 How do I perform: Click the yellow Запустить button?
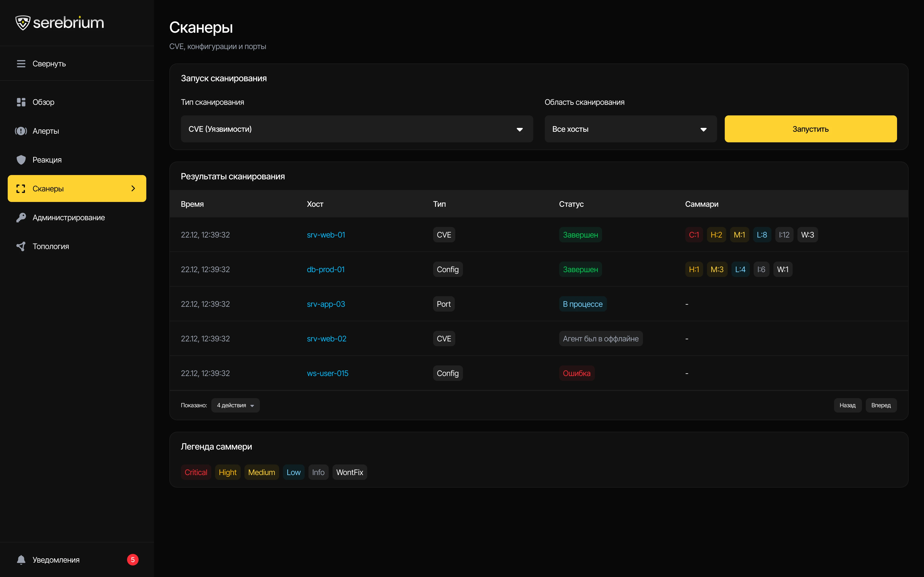point(811,129)
